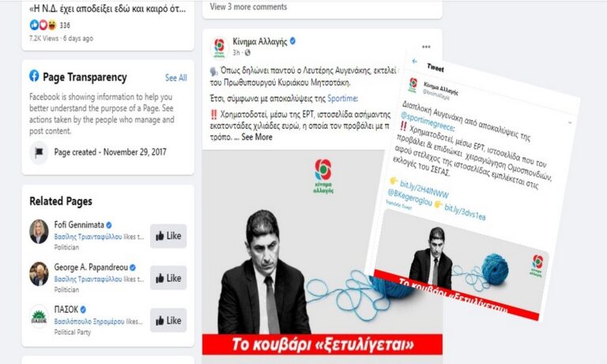Expand View 3 more comments

tap(248, 6)
